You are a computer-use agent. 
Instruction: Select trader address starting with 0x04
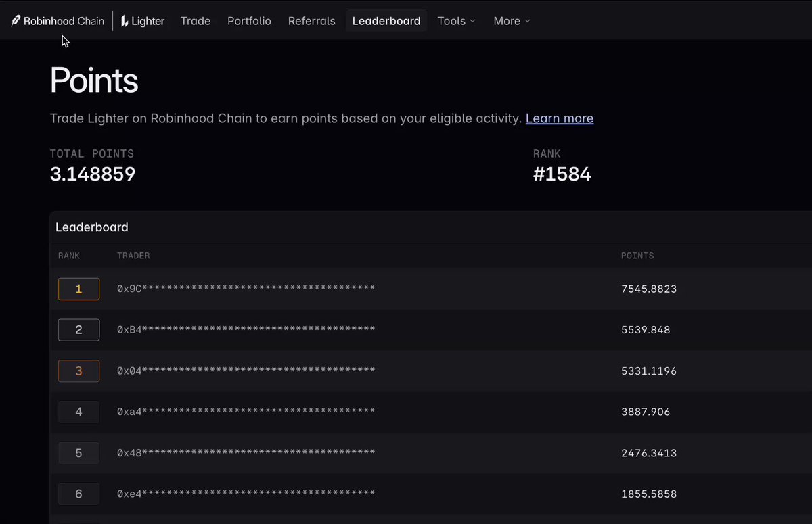click(x=246, y=371)
